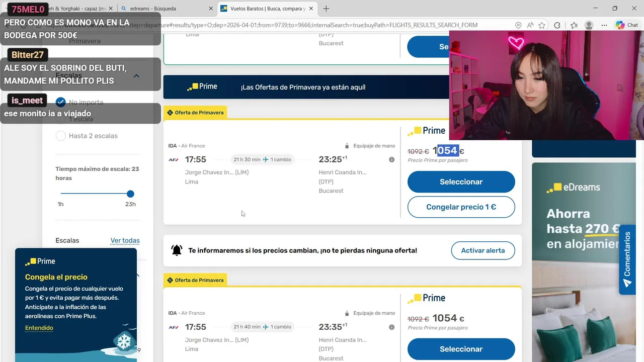Collapse the Escalas filter chevron
This screenshot has height=362, width=644.
point(136,76)
